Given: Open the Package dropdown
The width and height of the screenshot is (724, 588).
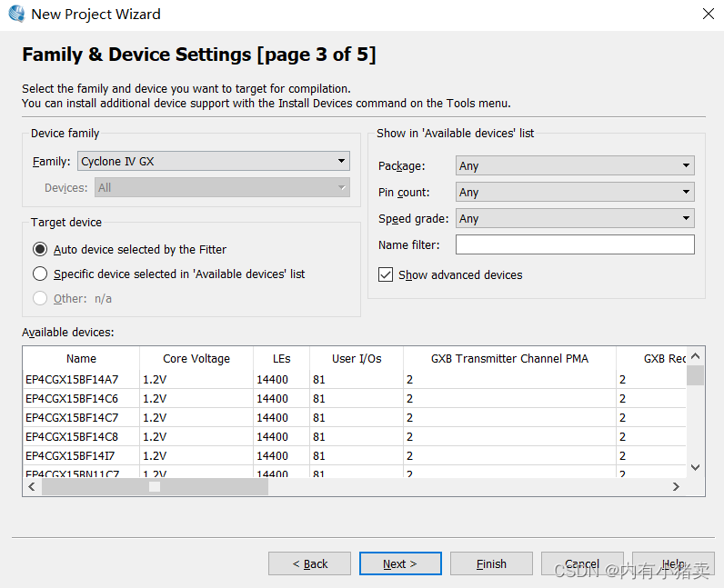Looking at the screenshot, I should [x=575, y=165].
